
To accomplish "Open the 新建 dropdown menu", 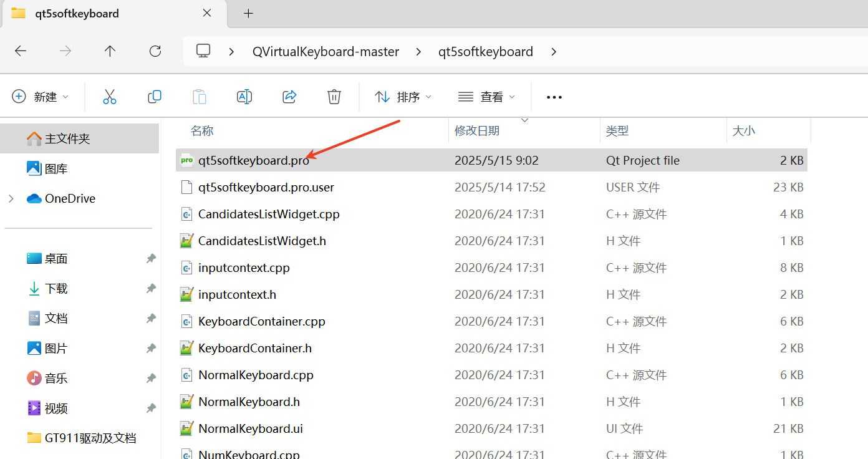I will click(41, 97).
